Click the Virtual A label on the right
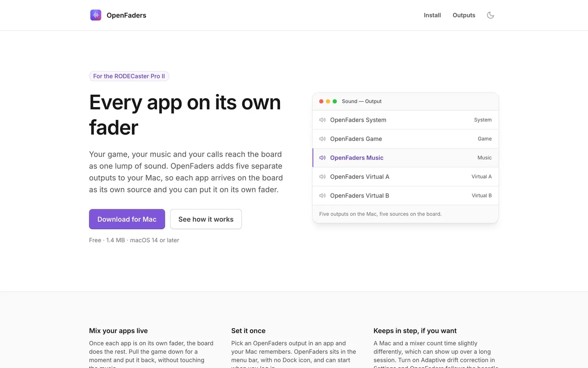This screenshot has width=588, height=368. point(482,177)
